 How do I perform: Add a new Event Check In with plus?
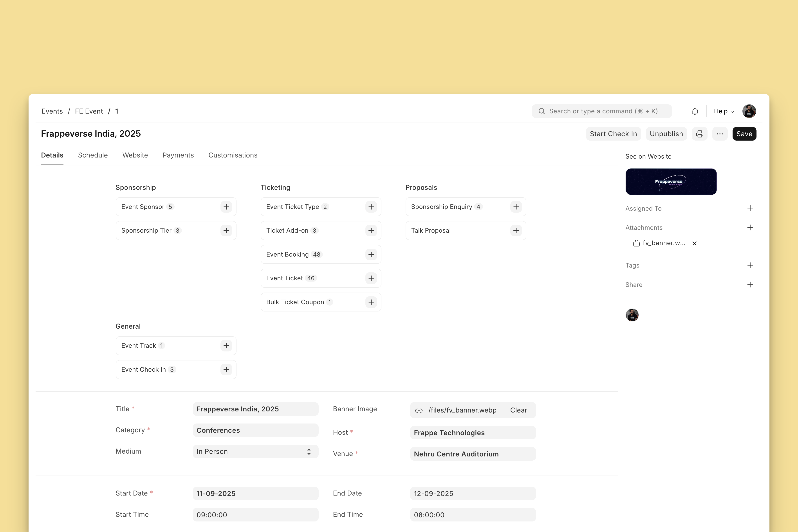pyautogui.click(x=226, y=369)
